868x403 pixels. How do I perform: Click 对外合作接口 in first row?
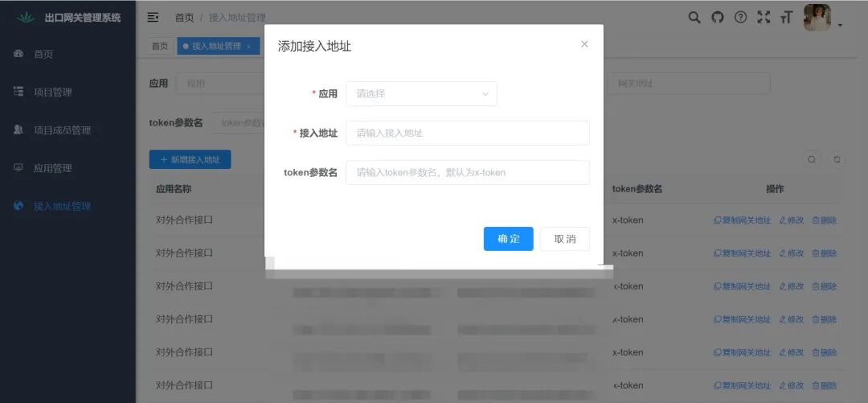point(184,220)
